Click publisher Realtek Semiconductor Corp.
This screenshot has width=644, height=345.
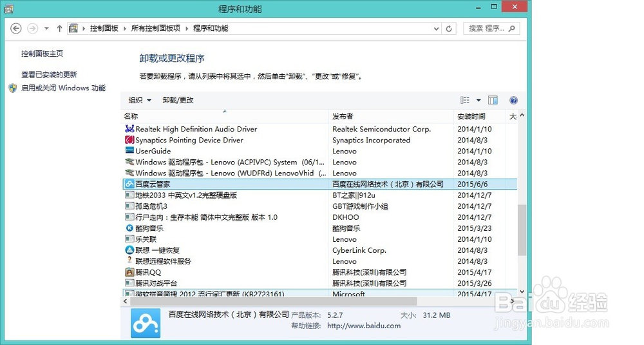381,129
